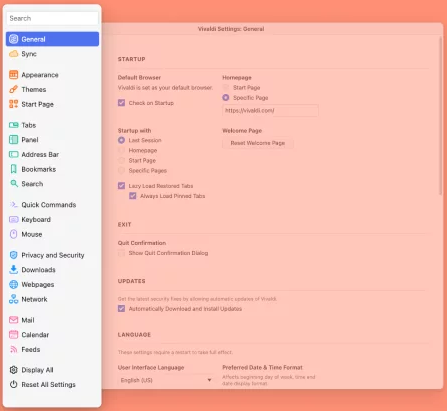Click the Start Page grid icon
Viewport: 447px width, 411px height.
[x=14, y=104]
